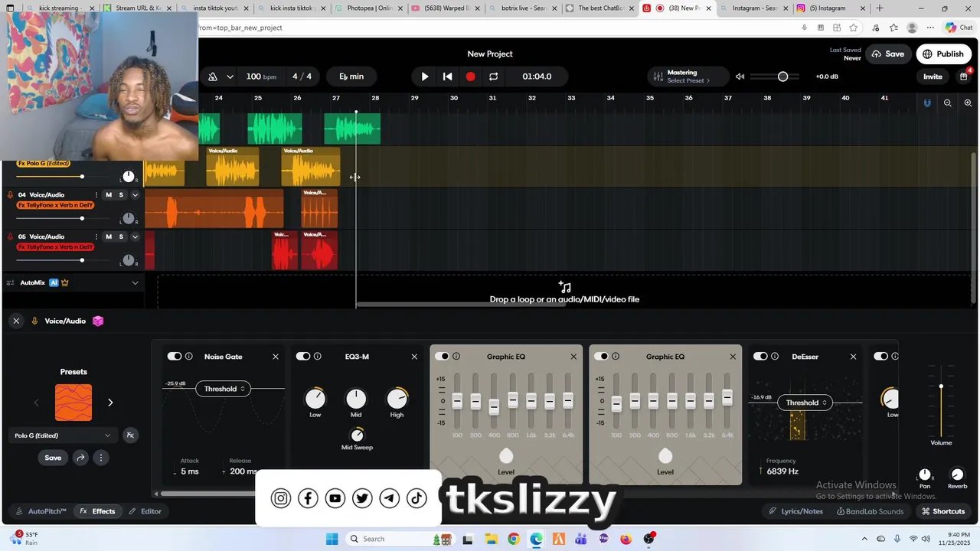The image size is (980, 551).
Task: Show EQ3-M info icon
Action: coord(317,357)
